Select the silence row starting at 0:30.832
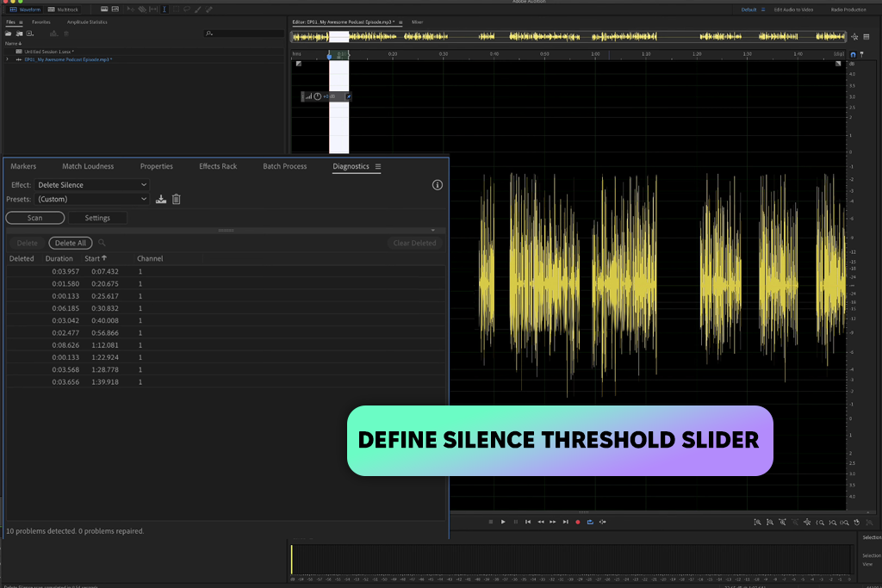This screenshot has width=882, height=588. 226,308
